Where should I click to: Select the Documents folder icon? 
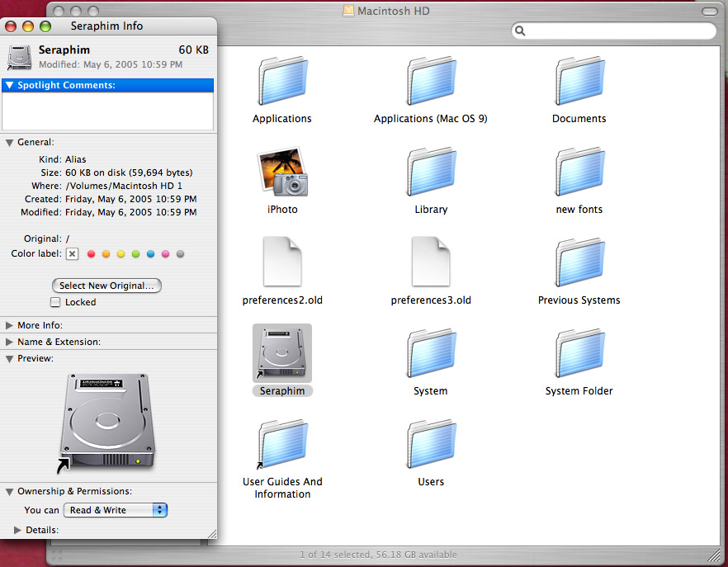click(580, 81)
